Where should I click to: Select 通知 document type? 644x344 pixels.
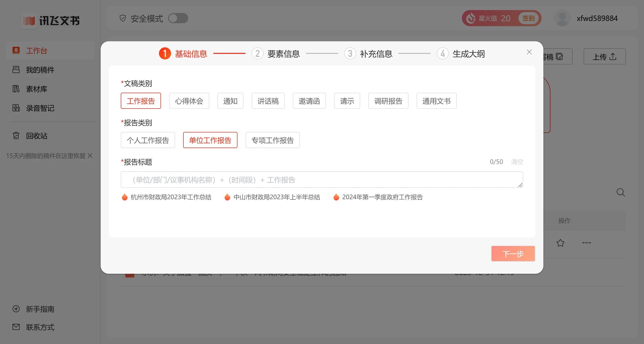[x=230, y=101]
